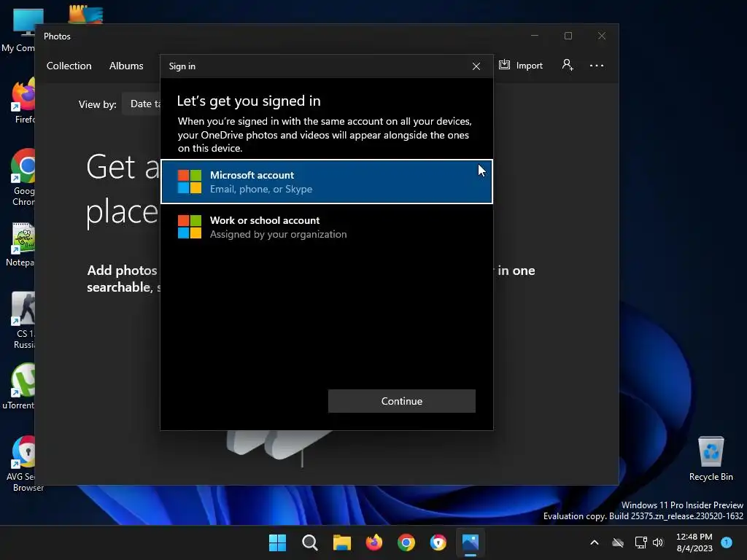Click the OneDrive tray icon
Image resolution: width=747 pixels, height=560 pixels.
pyautogui.click(x=617, y=542)
